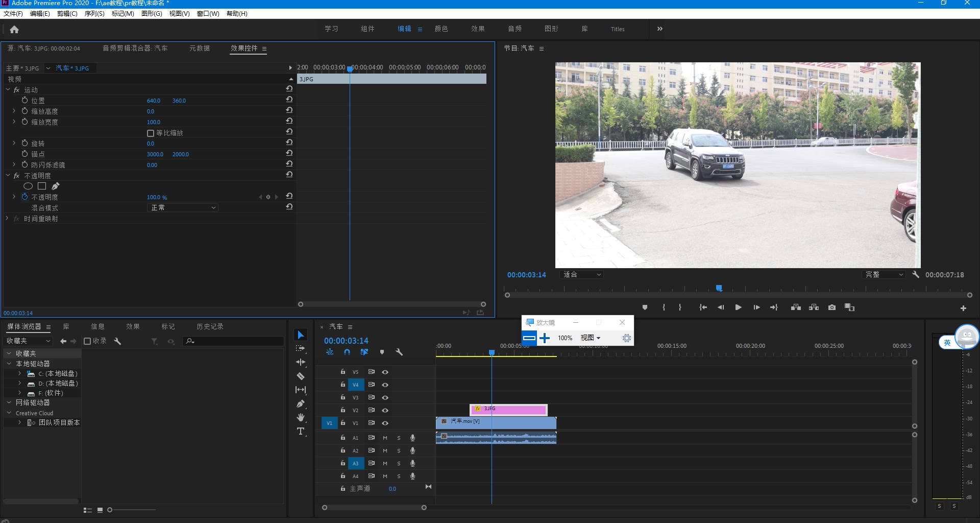Open the 完整 playback resolution dropdown

click(884, 275)
